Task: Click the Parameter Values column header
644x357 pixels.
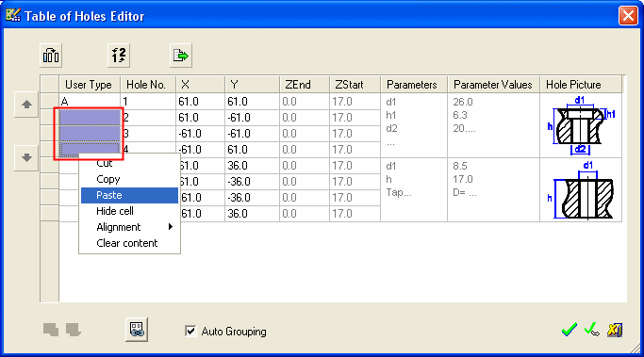Action: pos(493,85)
